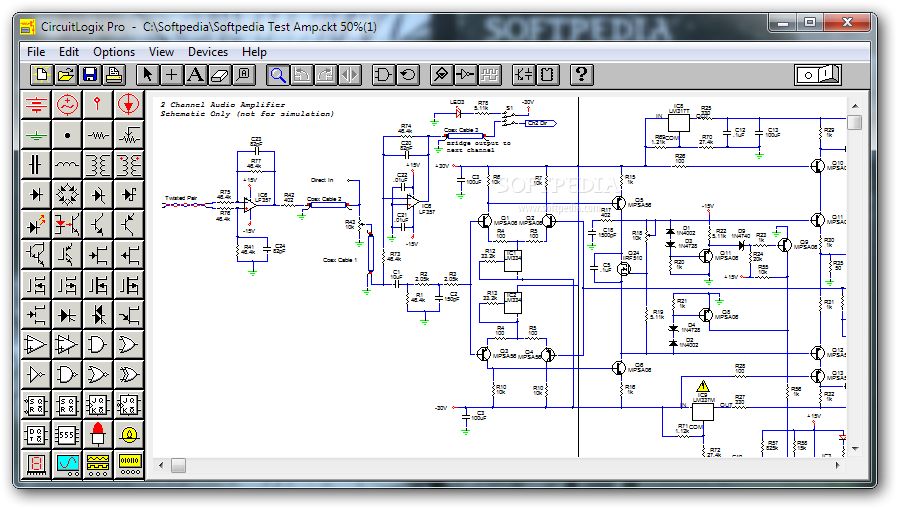Click the '2 Channel Audio Amplifier' title text
The height and width of the screenshot is (509, 898).
click(222, 105)
